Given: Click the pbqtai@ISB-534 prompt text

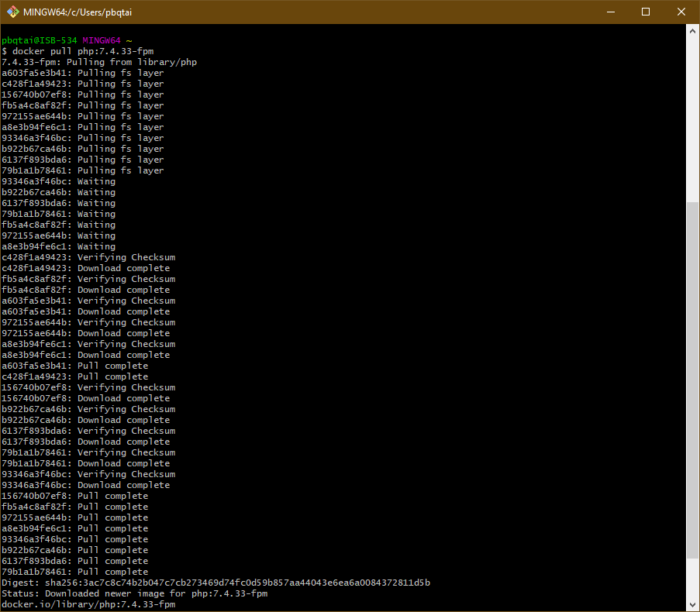Looking at the screenshot, I should pyautogui.click(x=39, y=40).
